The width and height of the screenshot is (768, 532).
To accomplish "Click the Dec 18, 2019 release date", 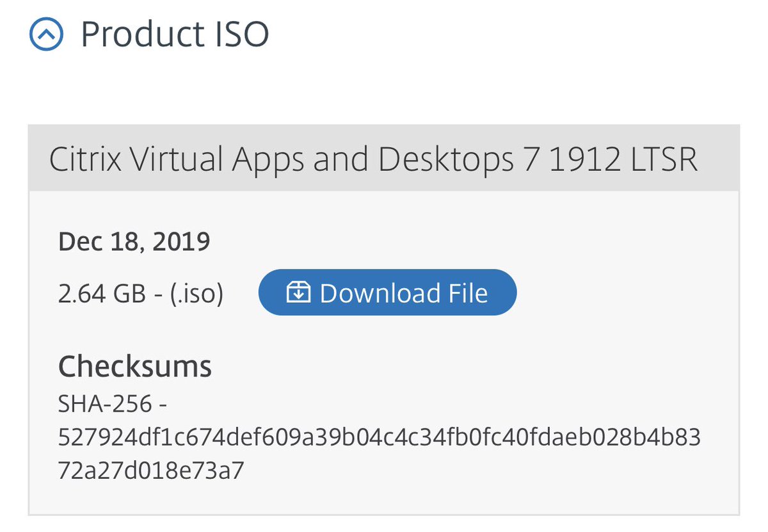I will click(134, 242).
